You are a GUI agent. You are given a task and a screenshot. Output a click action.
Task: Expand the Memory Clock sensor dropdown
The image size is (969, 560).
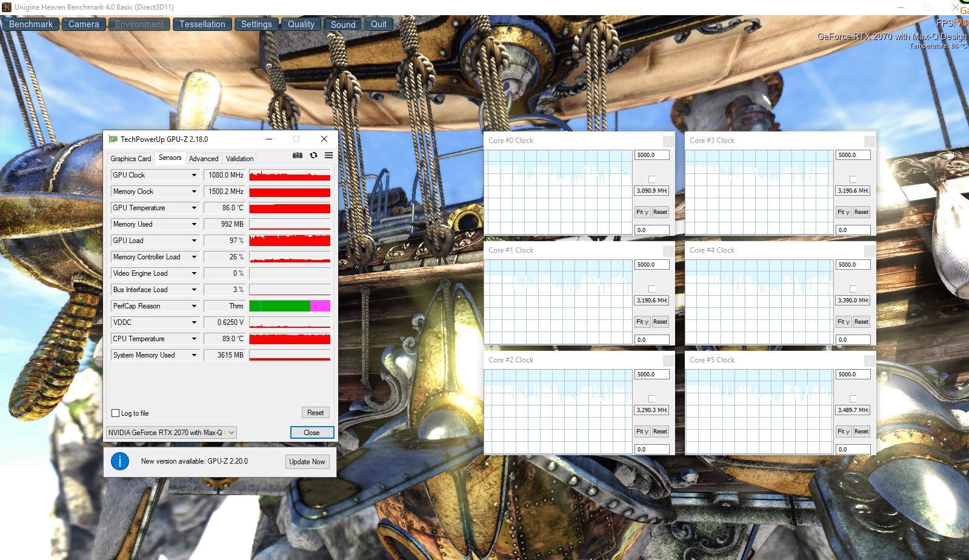point(194,192)
